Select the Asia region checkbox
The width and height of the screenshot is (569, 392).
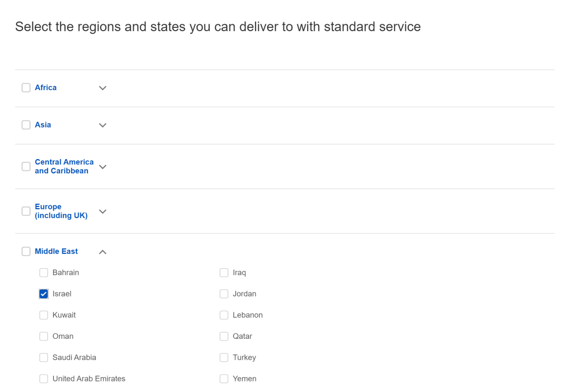(26, 125)
